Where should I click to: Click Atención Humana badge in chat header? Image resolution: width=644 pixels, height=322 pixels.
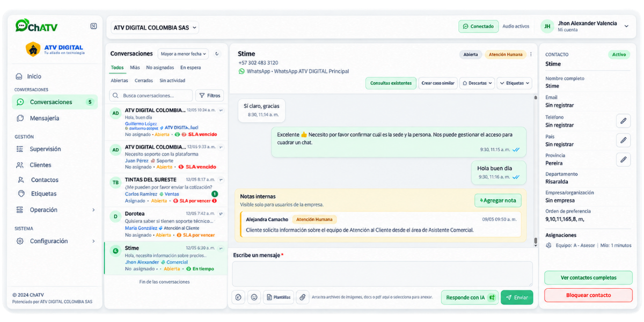tap(506, 54)
